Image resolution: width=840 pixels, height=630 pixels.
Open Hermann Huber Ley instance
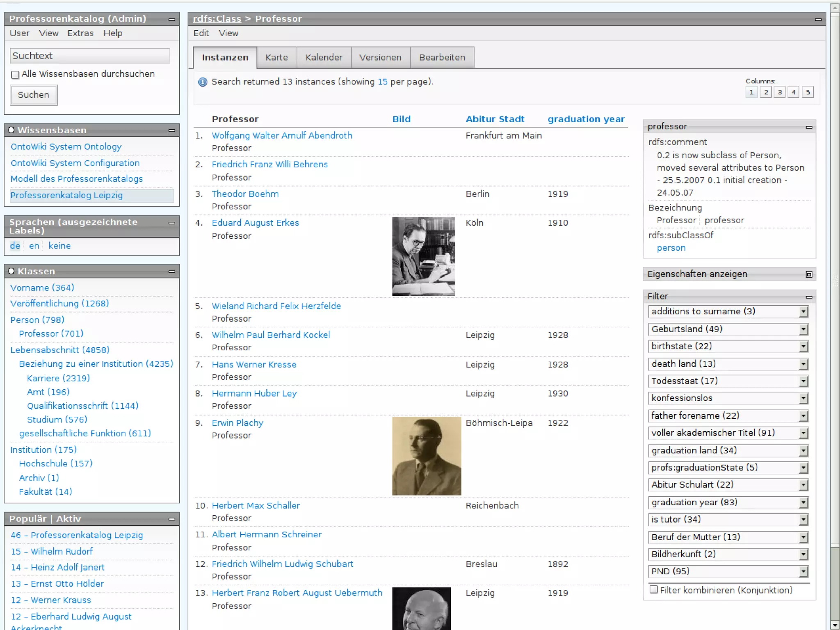pos(254,393)
